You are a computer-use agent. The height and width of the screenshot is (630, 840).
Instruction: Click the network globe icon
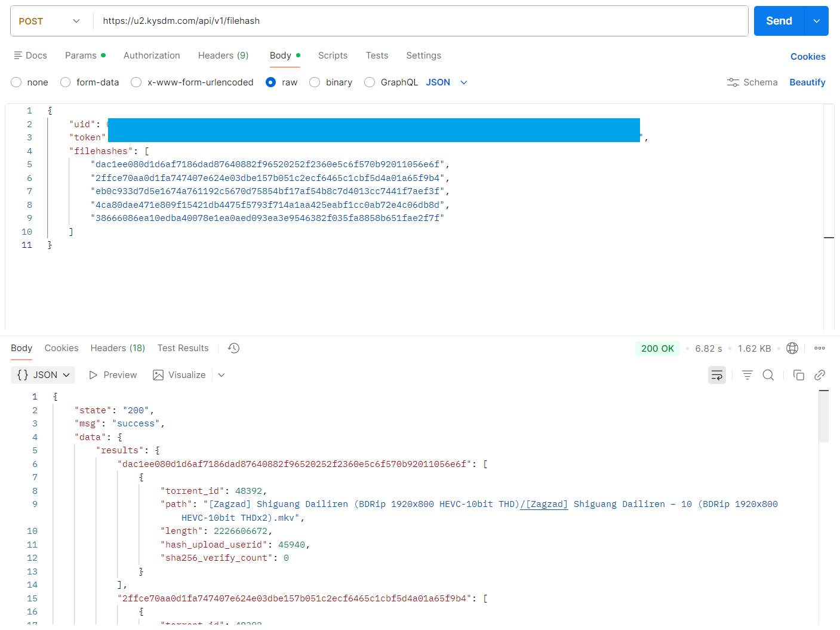(x=792, y=348)
